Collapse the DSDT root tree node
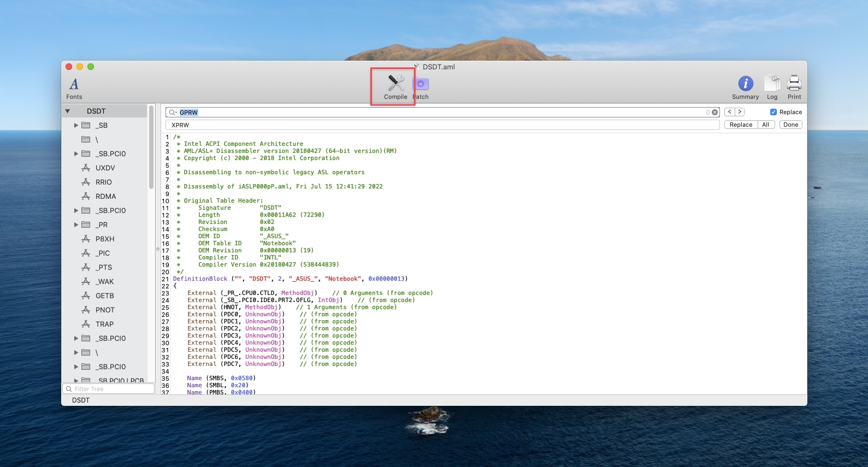Screen dimensions: 868x467 (68, 111)
